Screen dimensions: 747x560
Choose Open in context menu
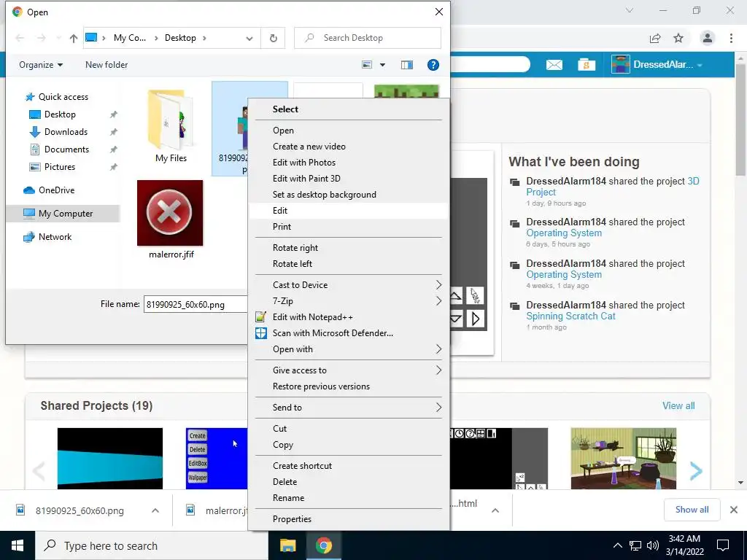348,131
